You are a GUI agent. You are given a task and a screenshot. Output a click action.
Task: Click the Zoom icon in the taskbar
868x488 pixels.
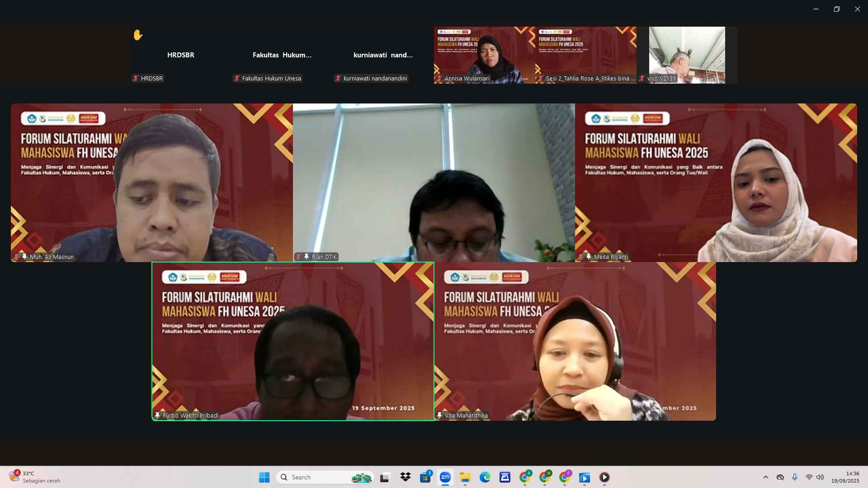pos(445,477)
